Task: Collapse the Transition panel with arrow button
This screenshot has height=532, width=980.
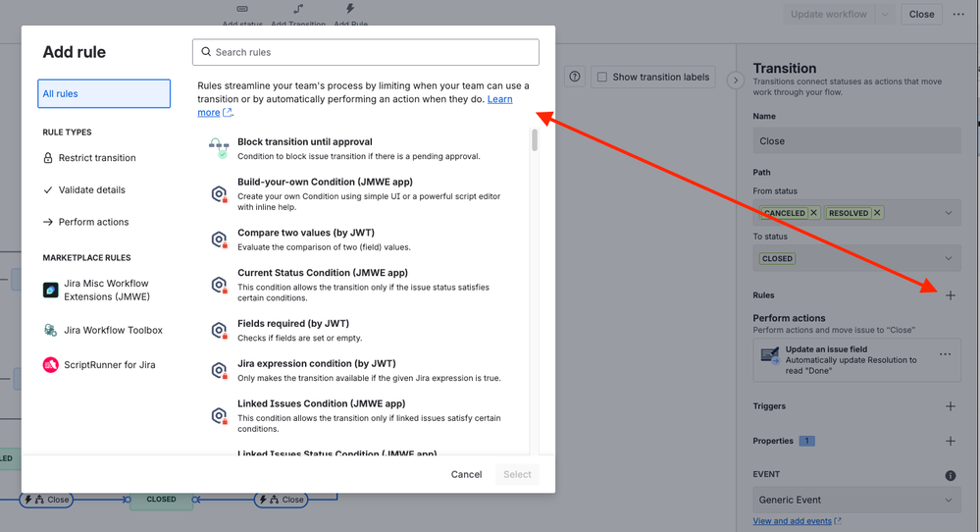Action: [736, 80]
